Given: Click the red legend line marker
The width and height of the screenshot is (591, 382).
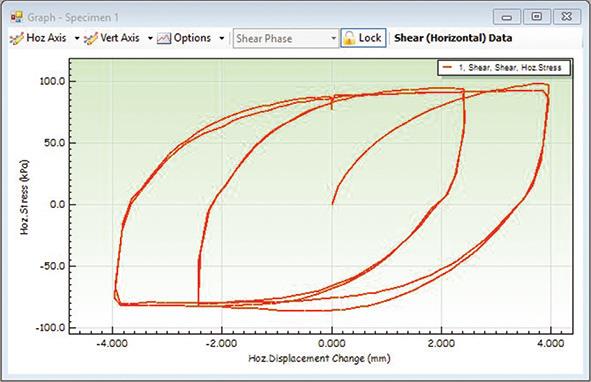Looking at the screenshot, I should pos(447,68).
